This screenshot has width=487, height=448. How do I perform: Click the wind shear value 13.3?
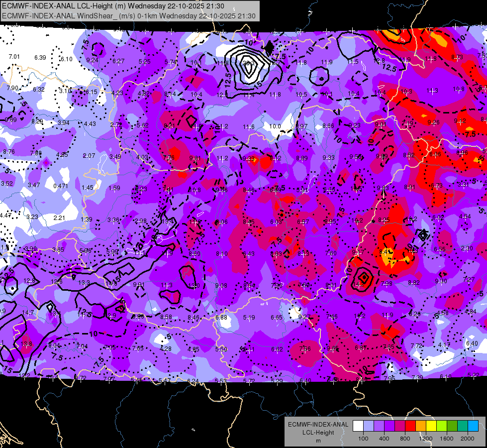pos(84,283)
